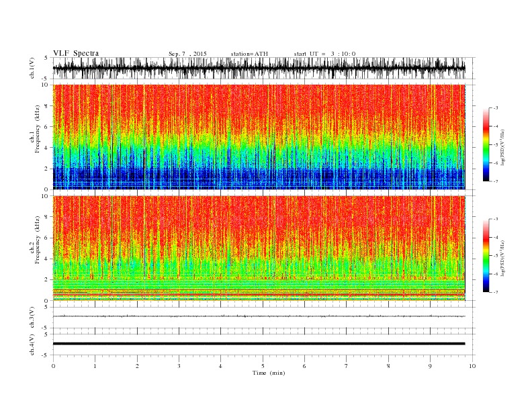The width and height of the screenshot is (532, 411).
Task: Click the "-3" tick on ch.2 colorbar
Action: [496, 219]
